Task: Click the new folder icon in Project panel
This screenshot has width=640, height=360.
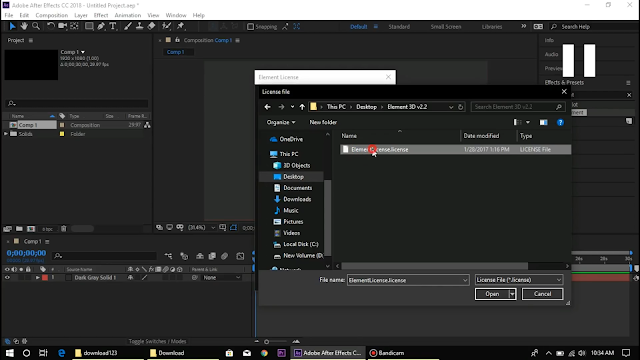Action: coord(19,229)
